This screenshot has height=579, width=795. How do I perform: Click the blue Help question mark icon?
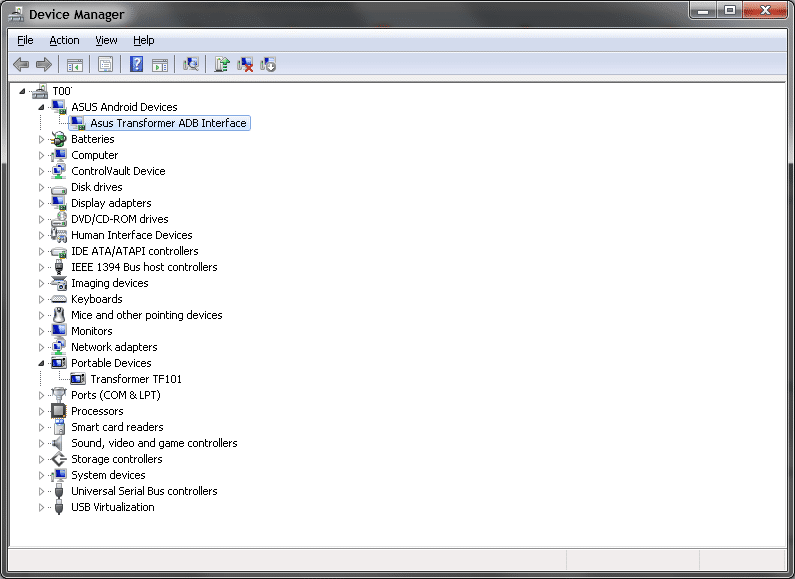click(136, 64)
